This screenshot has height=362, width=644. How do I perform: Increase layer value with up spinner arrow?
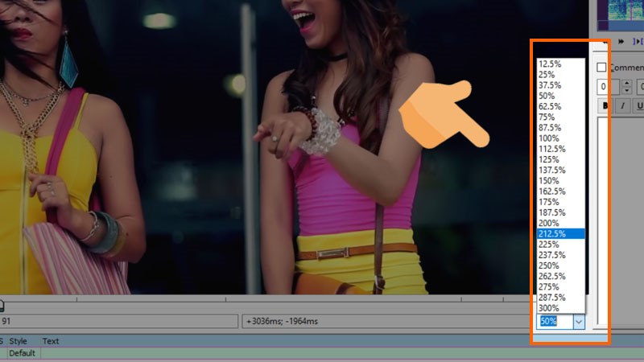click(626, 83)
